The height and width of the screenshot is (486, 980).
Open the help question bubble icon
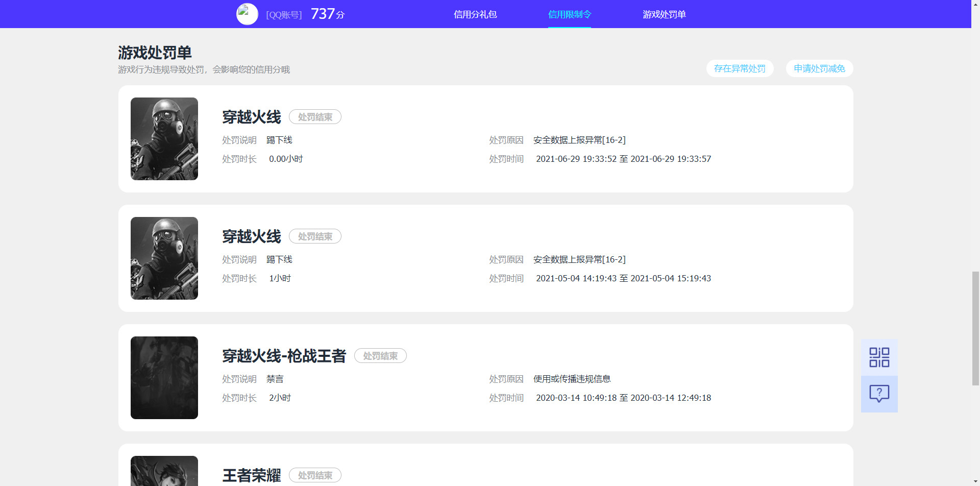coord(879,394)
